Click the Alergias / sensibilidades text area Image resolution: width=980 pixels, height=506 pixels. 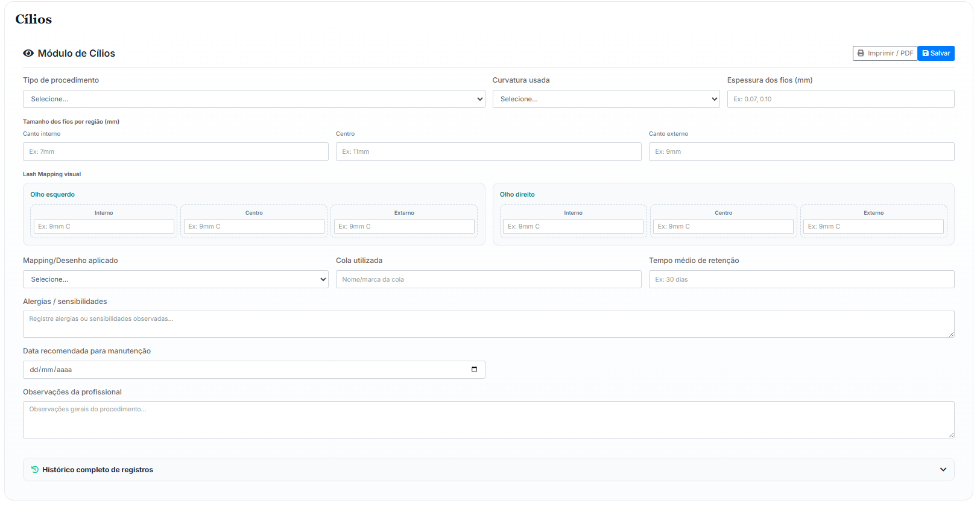click(x=488, y=324)
